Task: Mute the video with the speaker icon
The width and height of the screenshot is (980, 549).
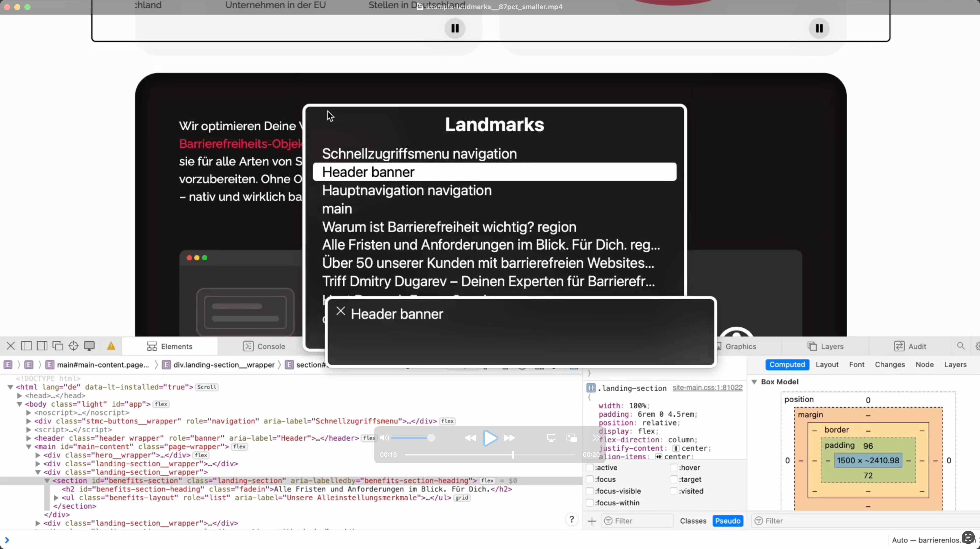Action: point(384,438)
